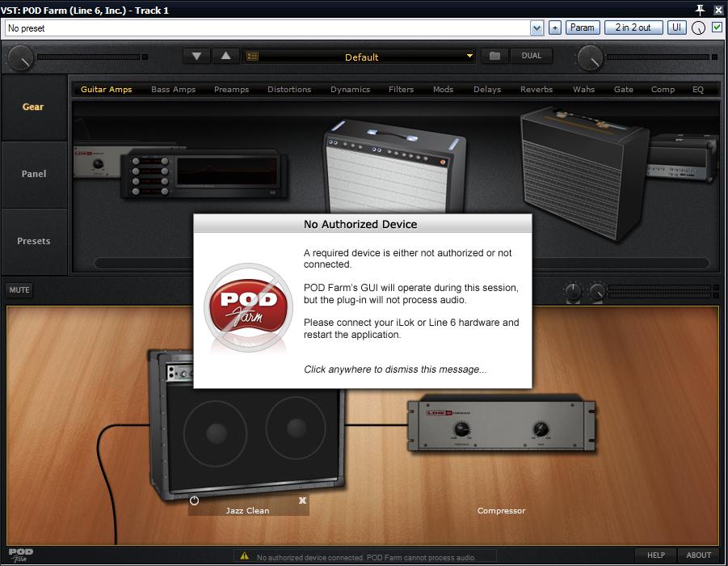This screenshot has width=728, height=566.
Task: Expand the No preset combo box arrow
Action: [x=537, y=28]
